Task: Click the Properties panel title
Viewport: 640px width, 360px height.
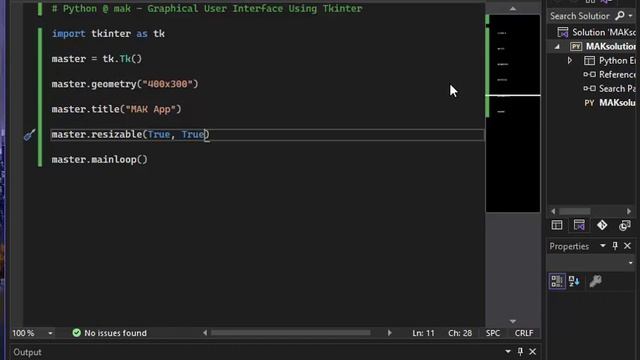Action: 569,246
